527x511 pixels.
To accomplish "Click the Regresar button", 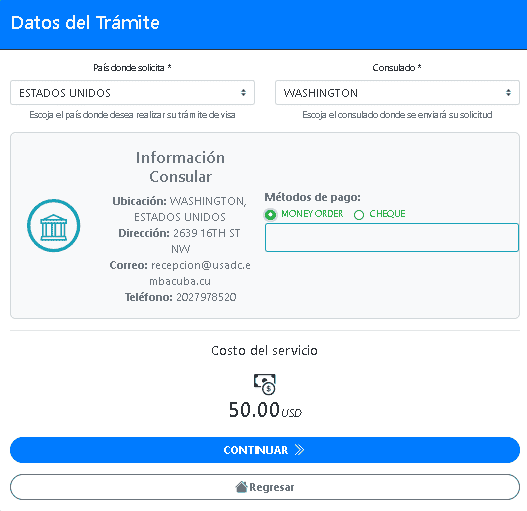I will pos(265,487).
